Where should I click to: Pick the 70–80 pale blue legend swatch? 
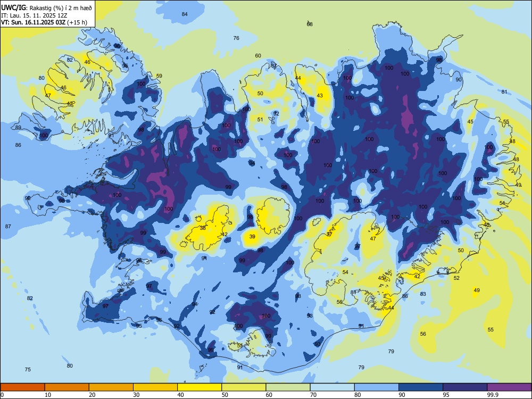(332, 387)
